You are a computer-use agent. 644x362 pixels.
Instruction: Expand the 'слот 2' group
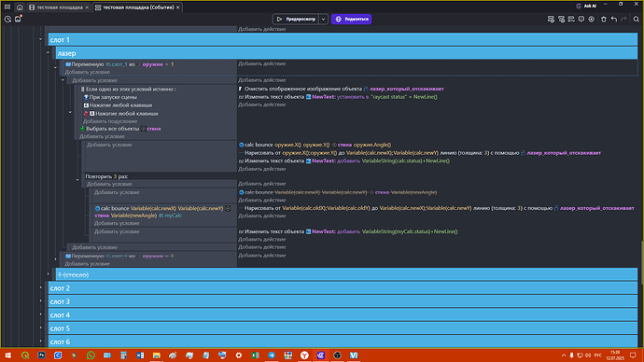click(x=41, y=287)
